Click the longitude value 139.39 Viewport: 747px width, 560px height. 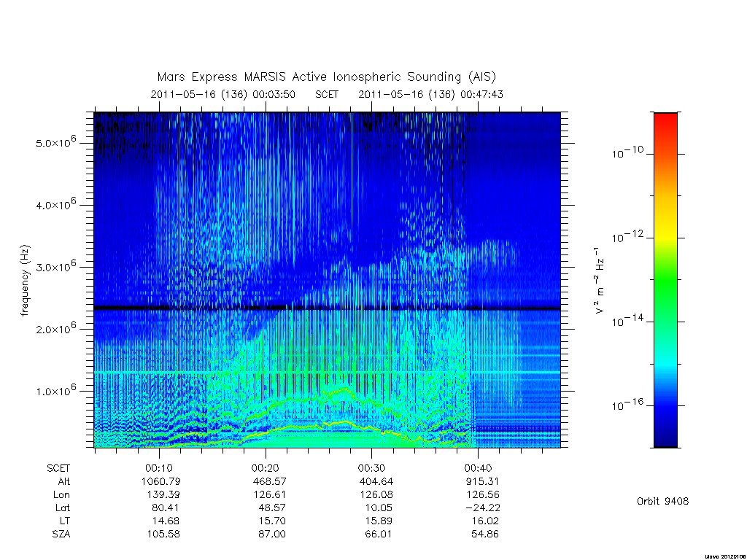163,495
